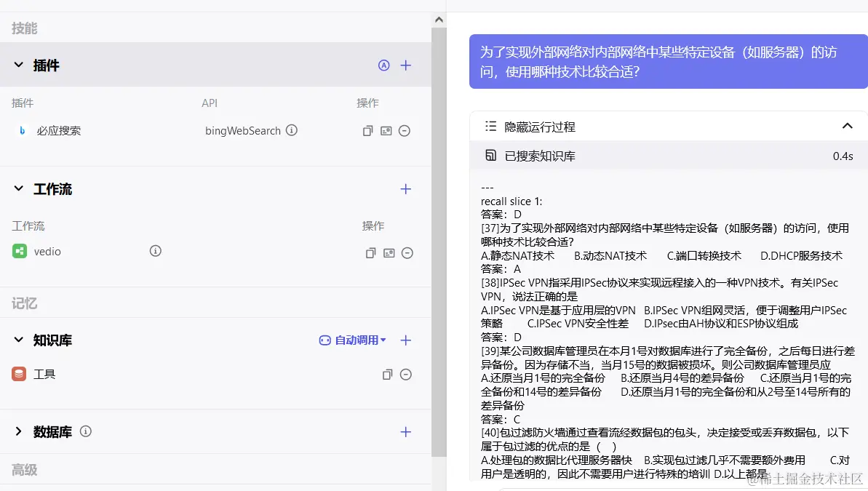Open card settings for 必应搜索 plugin
The height and width of the screenshot is (491, 868).
tap(386, 131)
